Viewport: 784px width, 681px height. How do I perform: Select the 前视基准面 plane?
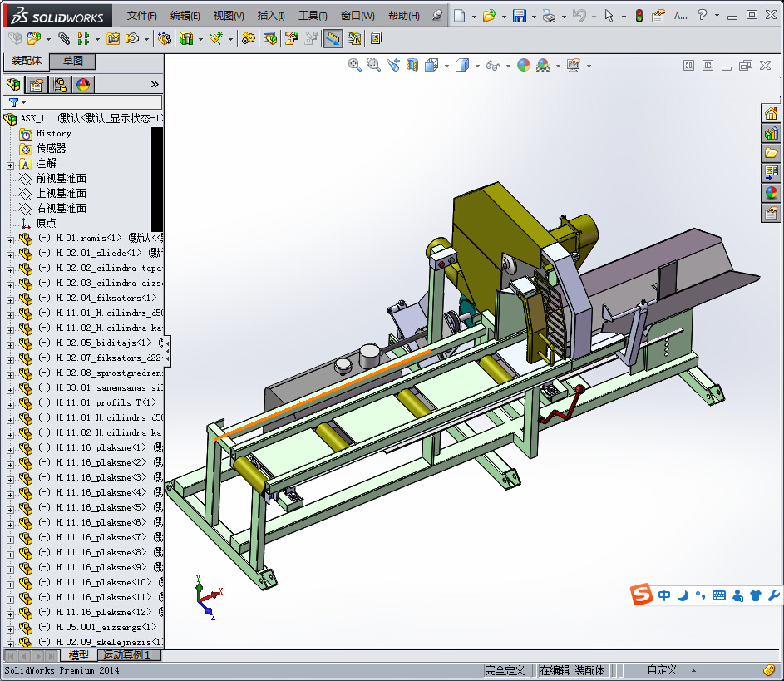pos(61,179)
